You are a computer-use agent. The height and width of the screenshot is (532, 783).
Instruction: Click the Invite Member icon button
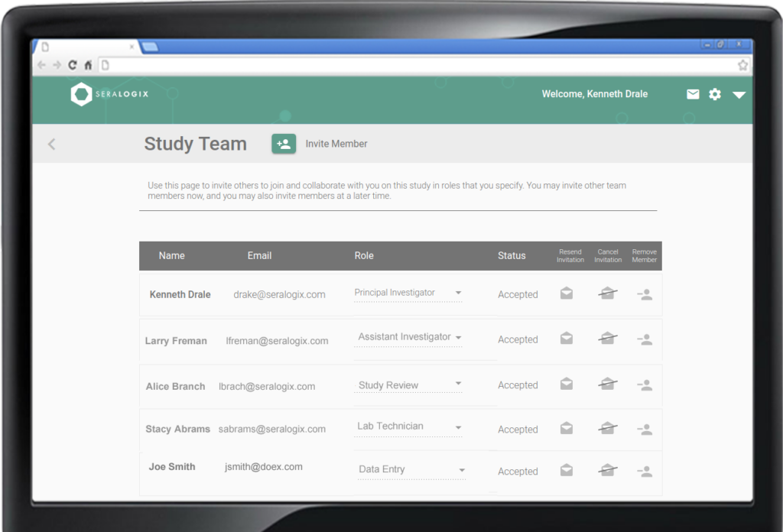[x=284, y=144]
